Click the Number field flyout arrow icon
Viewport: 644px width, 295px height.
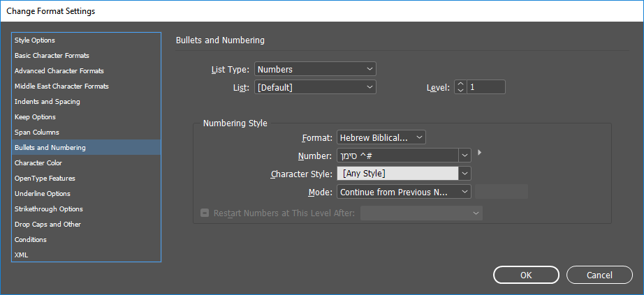480,153
